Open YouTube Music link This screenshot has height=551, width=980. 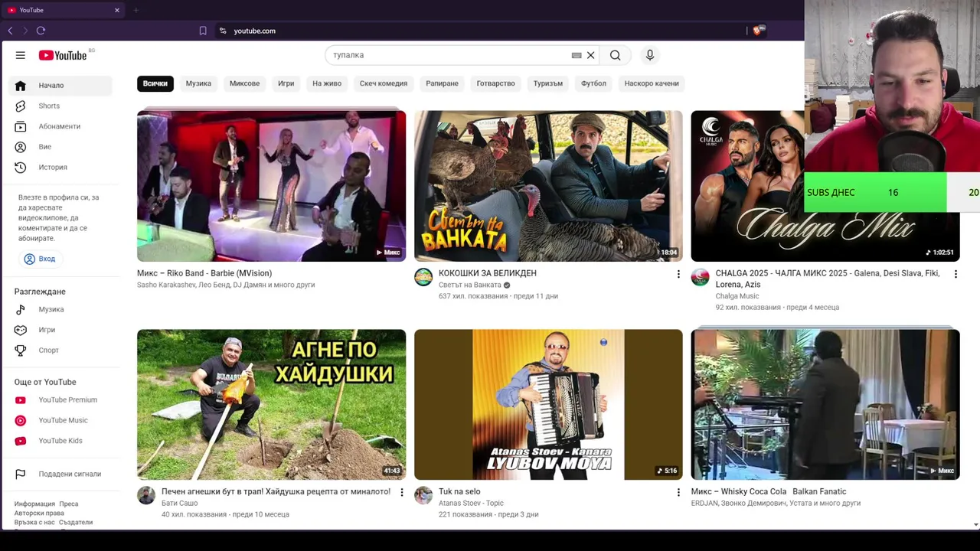[x=61, y=420]
